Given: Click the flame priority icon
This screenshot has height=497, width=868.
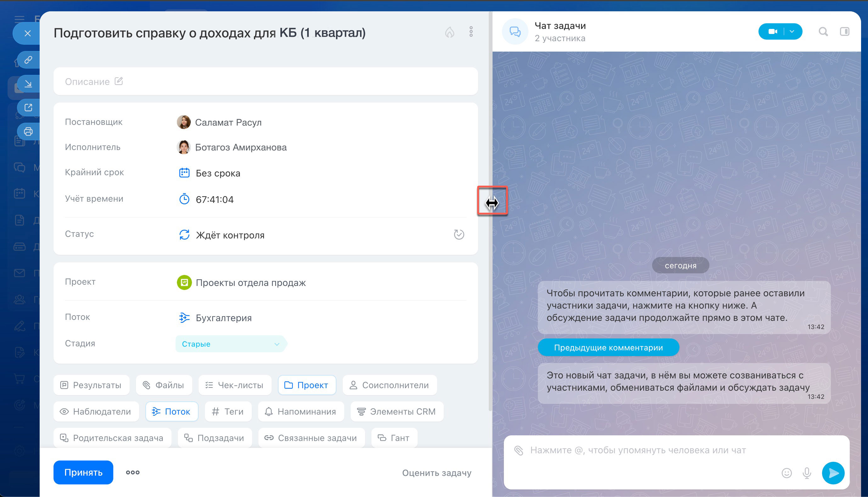Looking at the screenshot, I should [449, 32].
